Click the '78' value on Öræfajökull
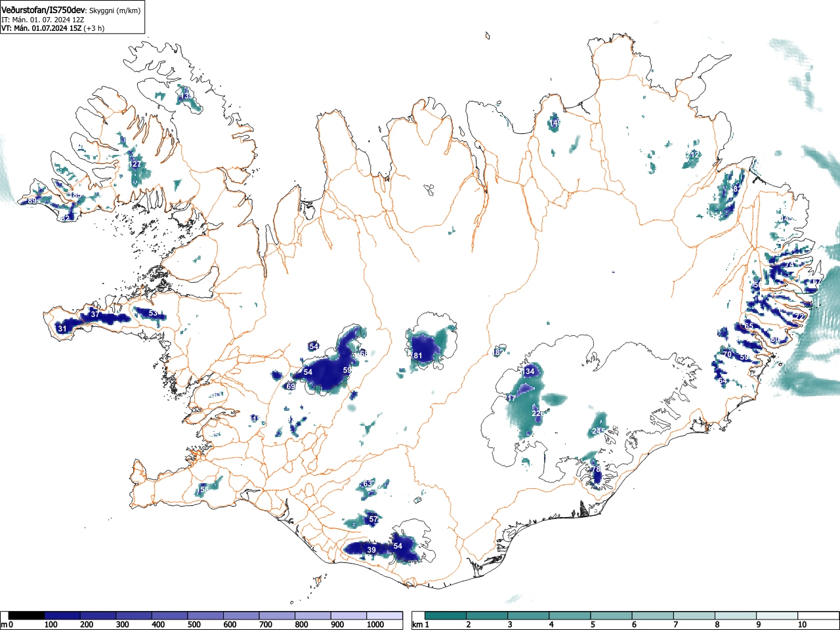The image size is (840, 630). (x=596, y=470)
